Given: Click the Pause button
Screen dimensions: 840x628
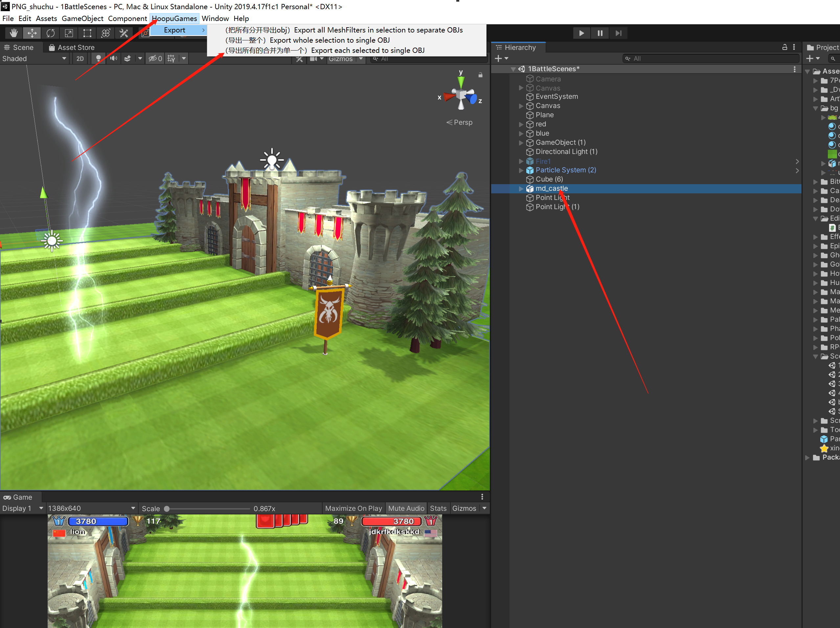Looking at the screenshot, I should coord(600,33).
